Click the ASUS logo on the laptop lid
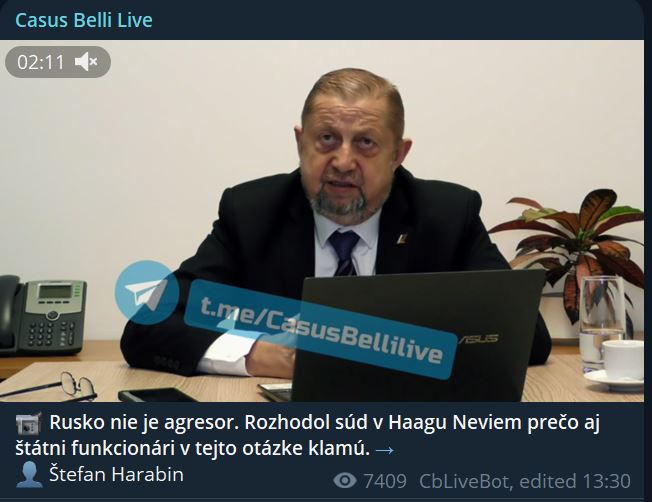The height and width of the screenshot is (502, 652). point(478,339)
